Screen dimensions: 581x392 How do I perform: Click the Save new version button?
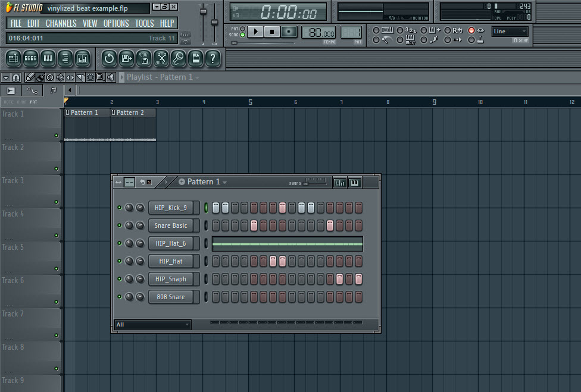coord(126,58)
